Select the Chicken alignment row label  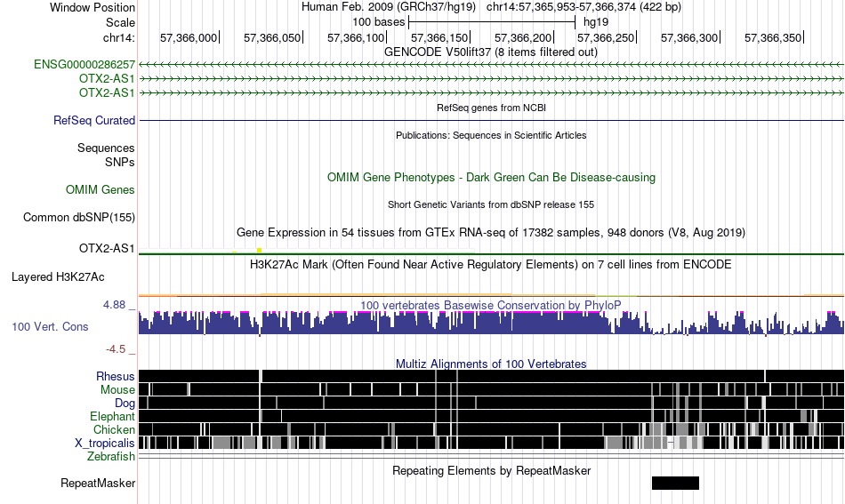click(114, 429)
